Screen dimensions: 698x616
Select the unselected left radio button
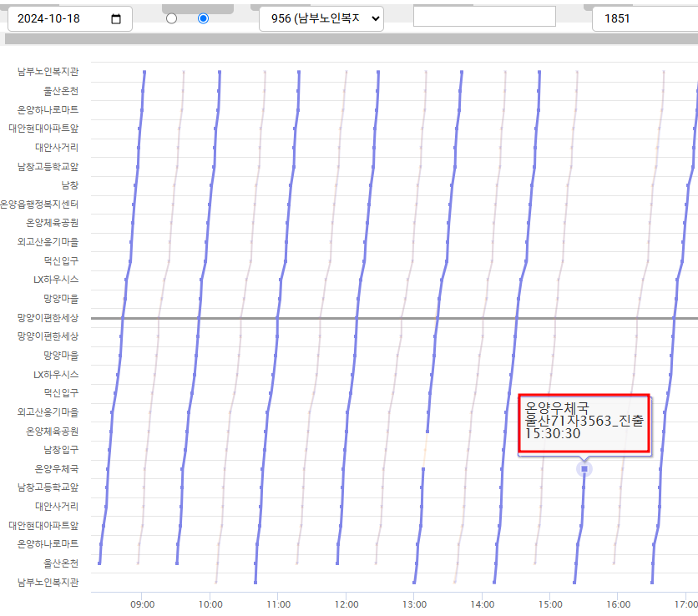coord(172,18)
